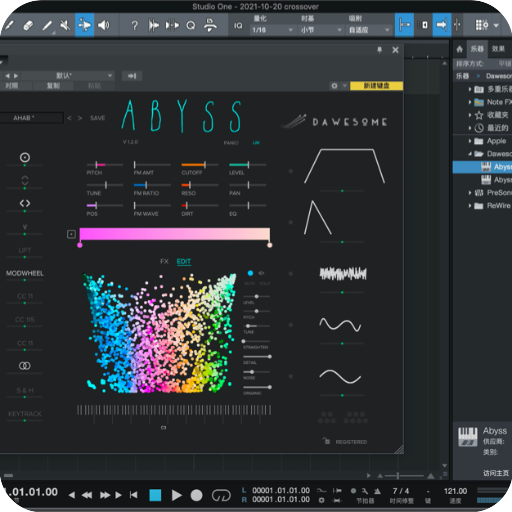Click the AHAB preset name field
Image resolution: width=512 pixels, height=512 pixels.
(31, 118)
